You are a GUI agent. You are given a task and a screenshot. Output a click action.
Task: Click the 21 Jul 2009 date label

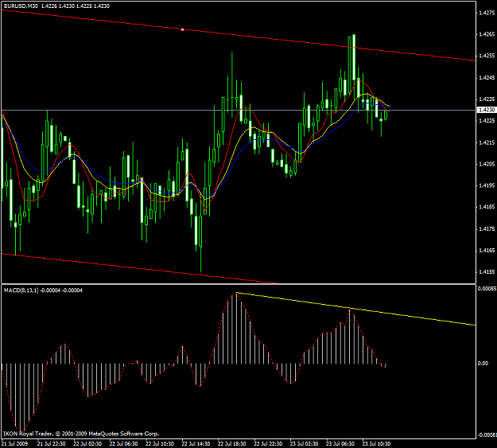pos(15,443)
